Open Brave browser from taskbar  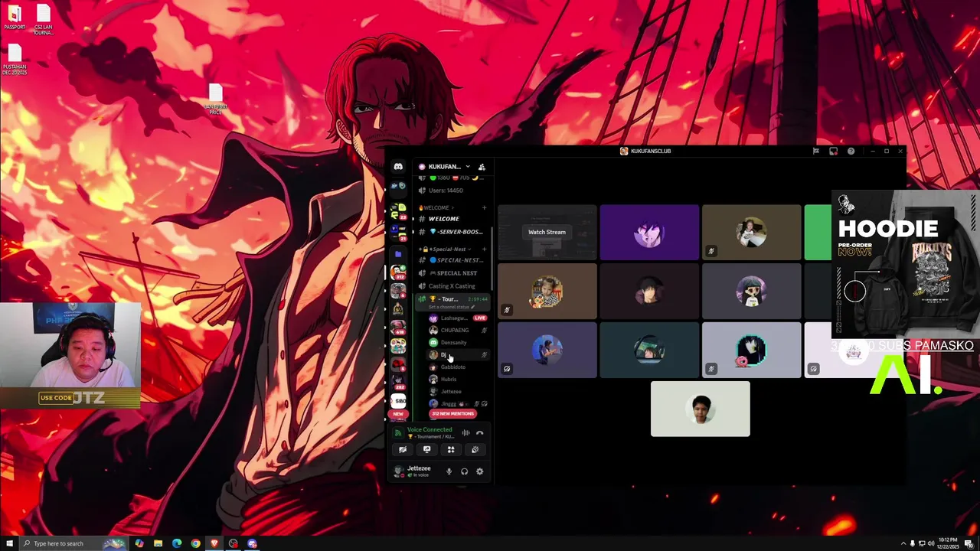pyautogui.click(x=214, y=543)
